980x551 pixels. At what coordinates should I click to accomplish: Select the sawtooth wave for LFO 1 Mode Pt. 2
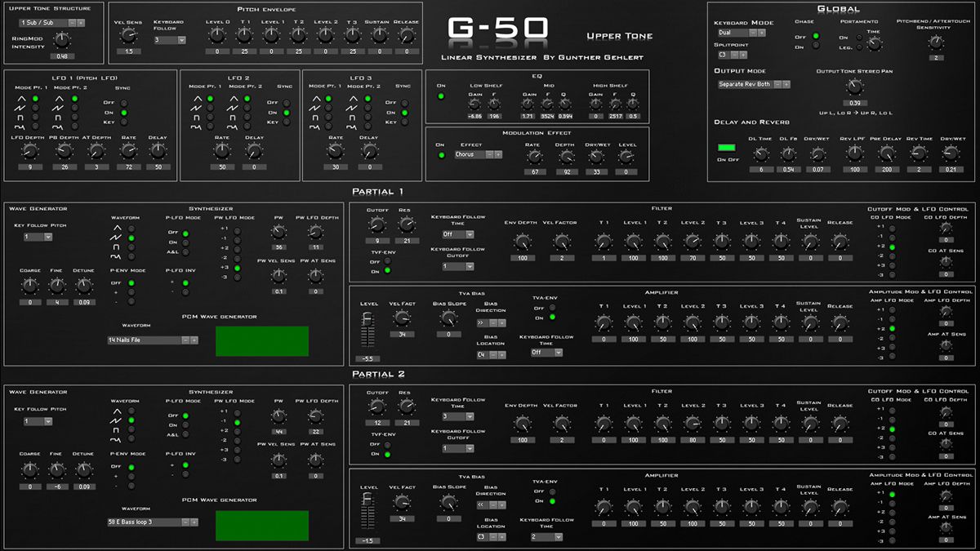[73, 109]
